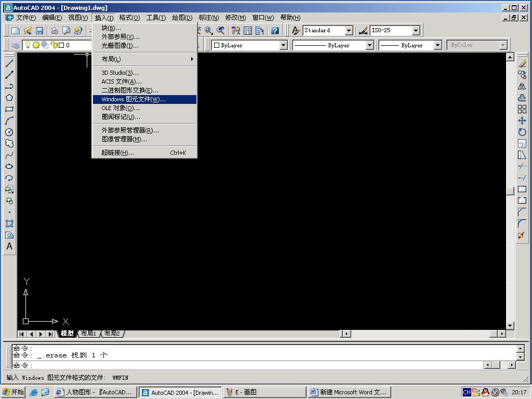Screen dimensions: 532x399
Task: Select the Arc draw tool
Action: coord(9,121)
